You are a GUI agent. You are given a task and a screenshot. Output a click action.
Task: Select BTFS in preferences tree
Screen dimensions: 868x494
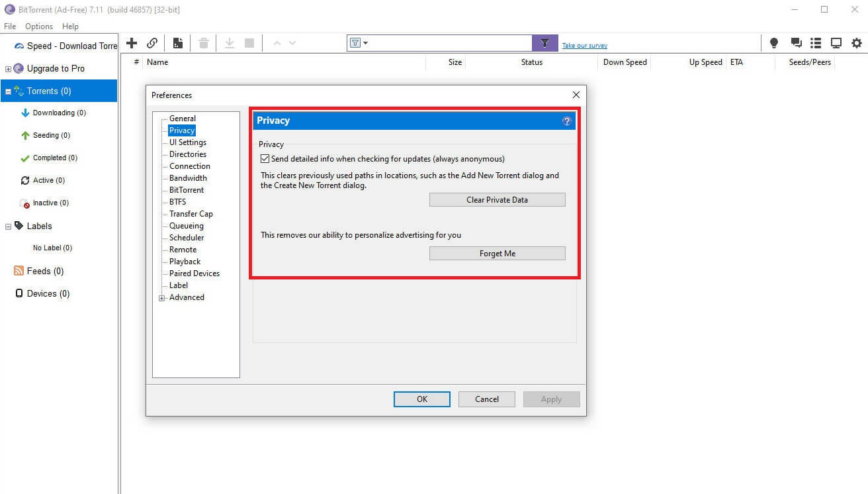(178, 202)
